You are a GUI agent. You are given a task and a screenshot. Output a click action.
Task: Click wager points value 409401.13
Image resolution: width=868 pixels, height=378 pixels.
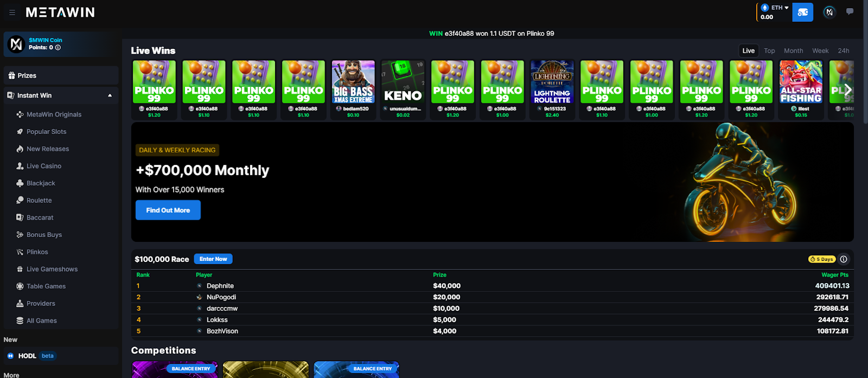click(x=832, y=286)
